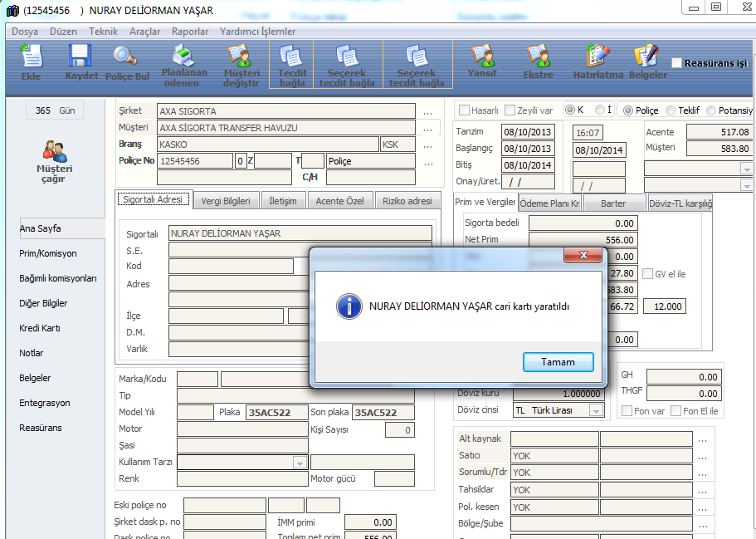Select the Teklif radio button

671,110
